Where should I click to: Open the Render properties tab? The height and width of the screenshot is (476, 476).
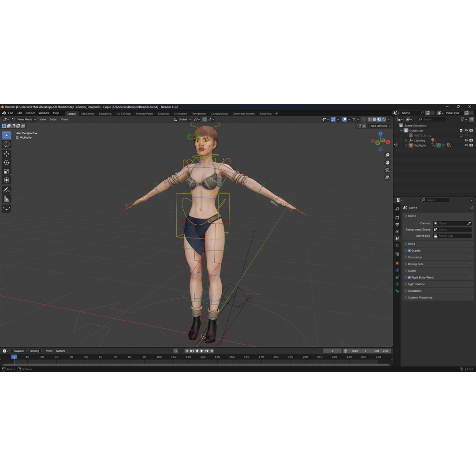(397, 217)
